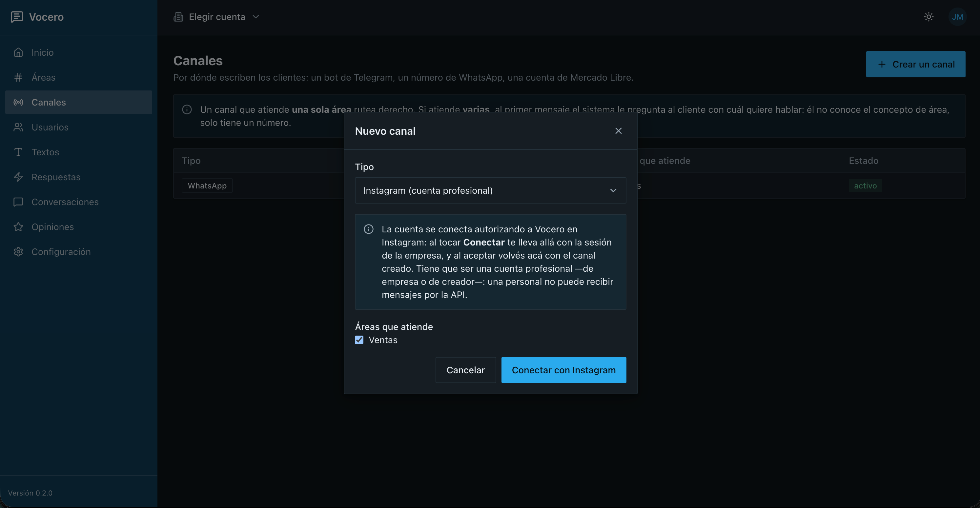Screen dimensions: 980x508
Task: Click the Nuevo canal dialog title
Action: pyautogui.click(x=385, y=131)
